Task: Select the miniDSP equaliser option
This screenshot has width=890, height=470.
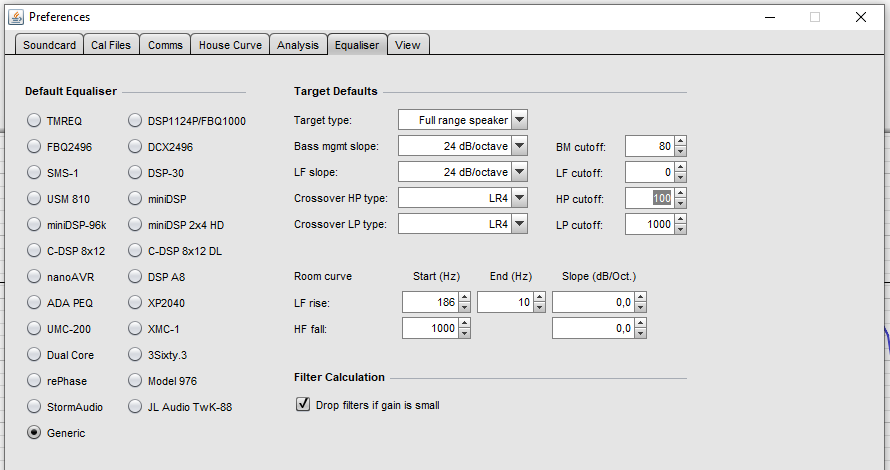Action: tap(135, 199)
